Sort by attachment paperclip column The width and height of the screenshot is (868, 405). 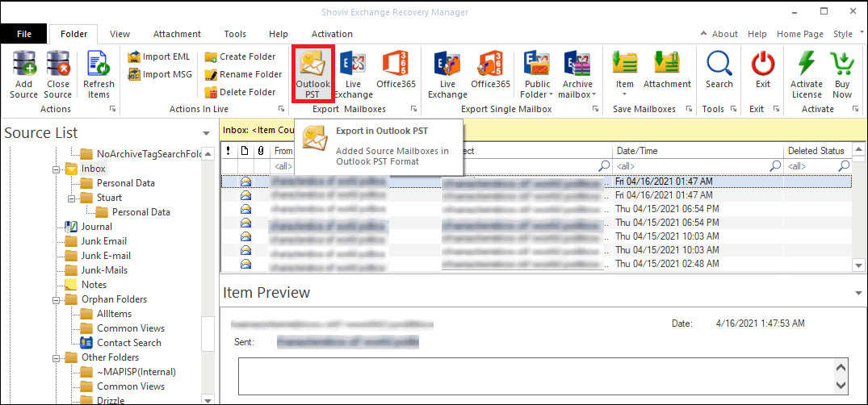click(261, 151)
